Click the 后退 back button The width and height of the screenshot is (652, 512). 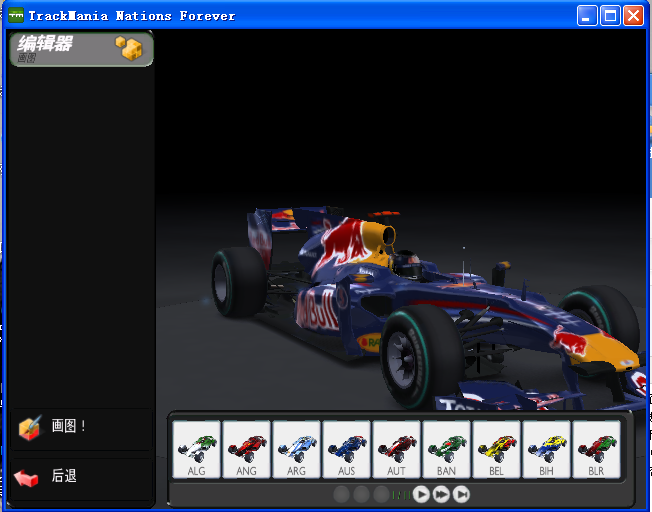(82, 479)
